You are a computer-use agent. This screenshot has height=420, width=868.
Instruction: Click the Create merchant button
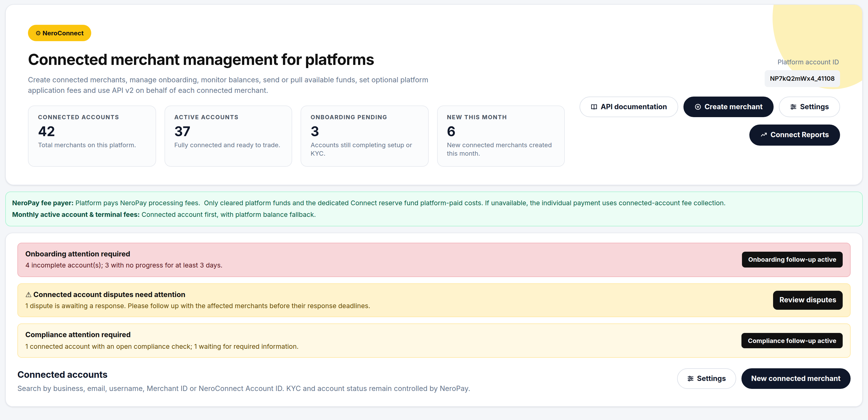point(728,107)
